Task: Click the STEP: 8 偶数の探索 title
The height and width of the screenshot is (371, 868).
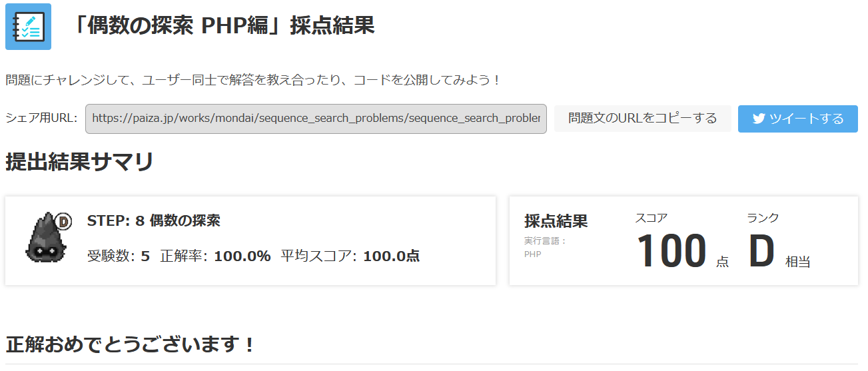Action: [153, 221]
